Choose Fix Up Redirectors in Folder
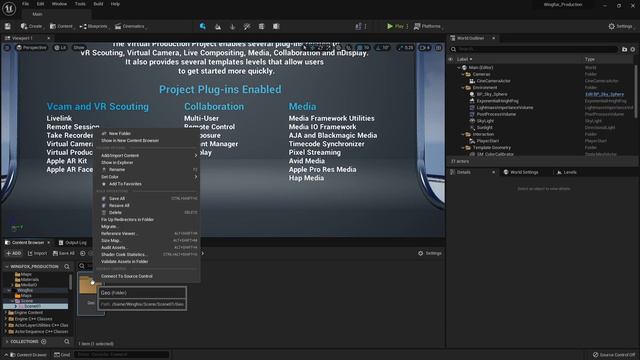 click(x=127, y=220)
